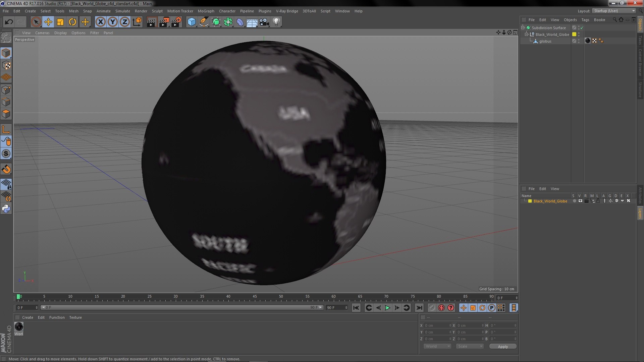Open the World coordinate dropdown

[437, 346]
